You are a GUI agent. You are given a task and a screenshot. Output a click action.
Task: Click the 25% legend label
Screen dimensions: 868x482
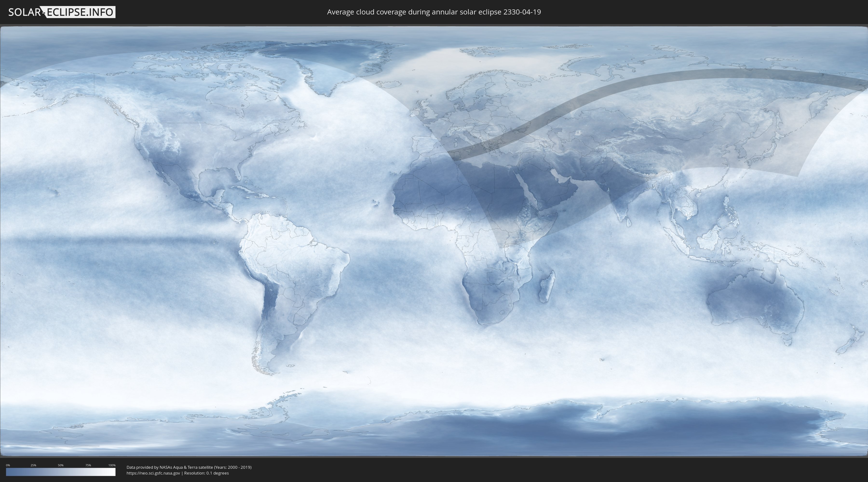(33, 465)
